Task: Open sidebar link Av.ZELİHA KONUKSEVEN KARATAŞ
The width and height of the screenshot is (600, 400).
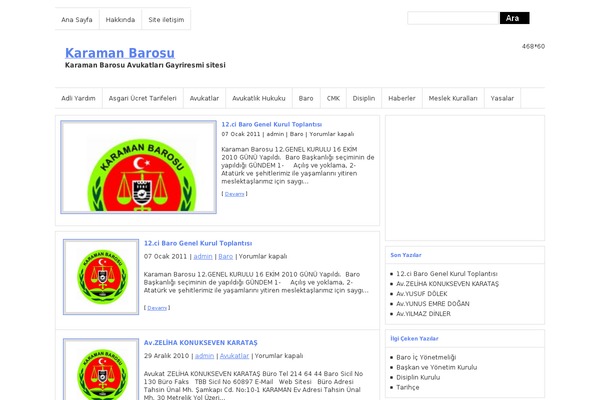Action: [x=448, y=284]
